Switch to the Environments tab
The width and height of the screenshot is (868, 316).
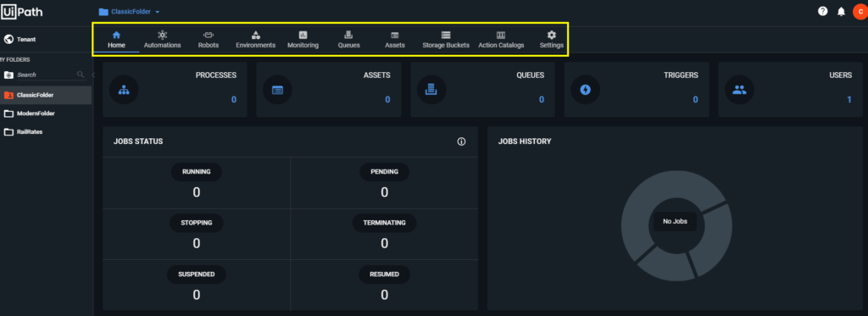(x=256, y=40)
